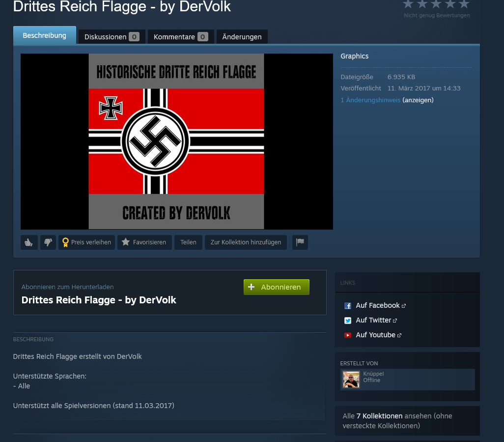This screenshot has height=442, width=504.
Task: Give an award via Preis verleihen
Action: pos(86,242)
